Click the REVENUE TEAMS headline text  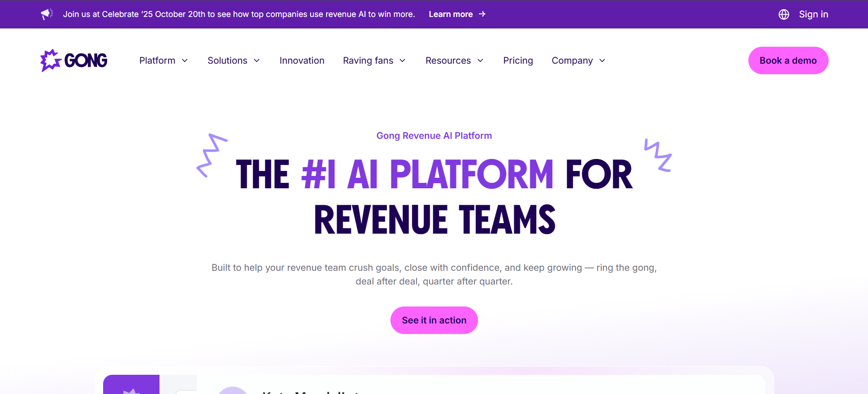[434, 220]
